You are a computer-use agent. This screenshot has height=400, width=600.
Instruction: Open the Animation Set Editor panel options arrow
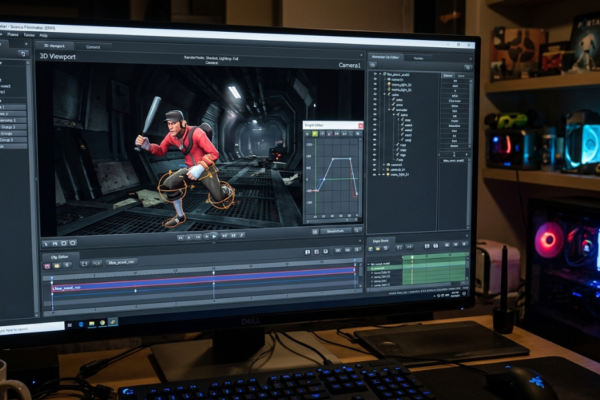(471, 59)
